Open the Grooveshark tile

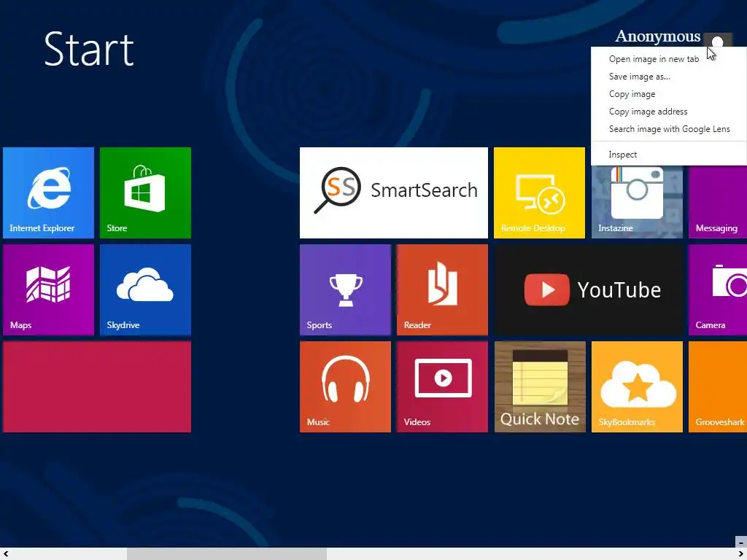tap(718, 386)
